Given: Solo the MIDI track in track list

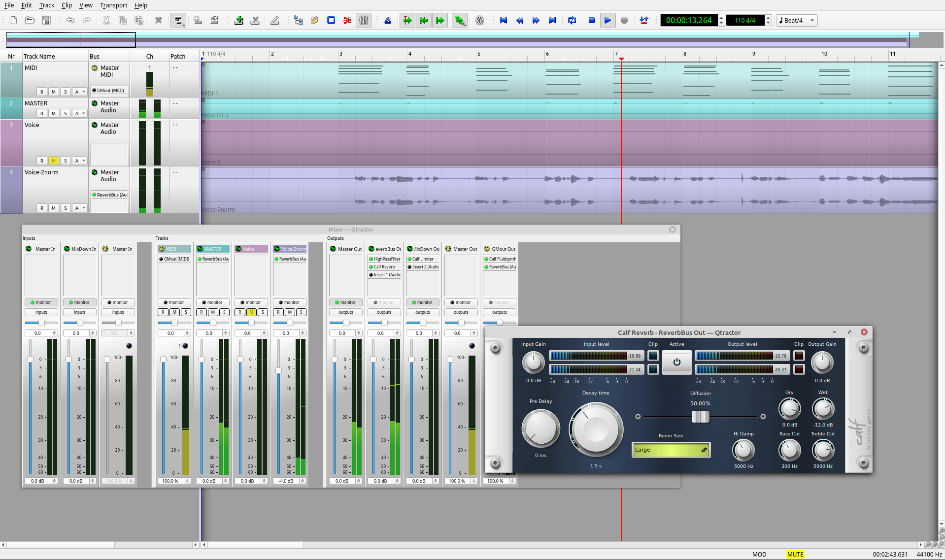Looking at the screenshot, I should (66, 92).
